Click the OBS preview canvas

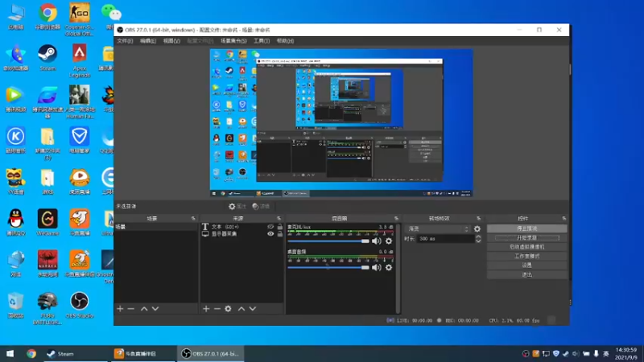(341, 123)
